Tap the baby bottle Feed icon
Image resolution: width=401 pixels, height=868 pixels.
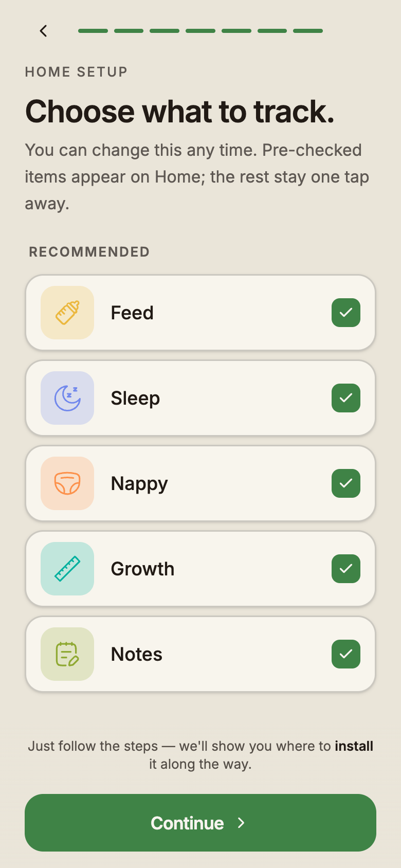tap(67, 313)
